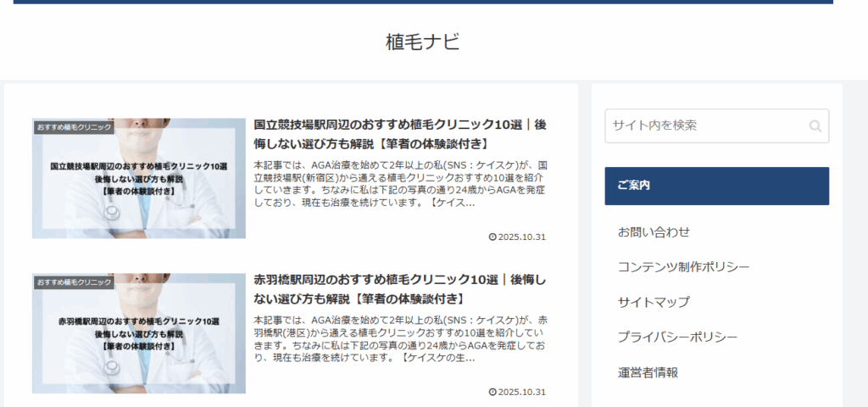Click the first article's excerpt text
This screenshot has width=868, height=407.
pyautogui.click(x=399, y=184)
